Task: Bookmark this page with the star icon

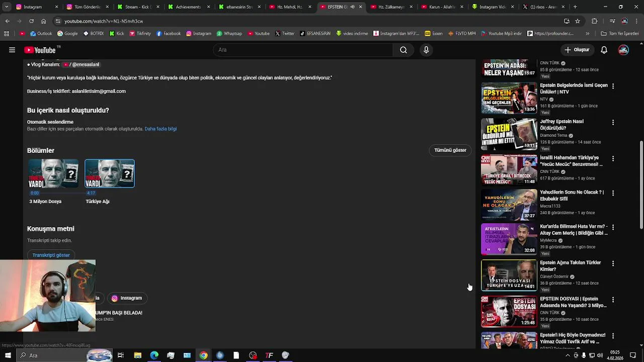Action: point(578,21)
